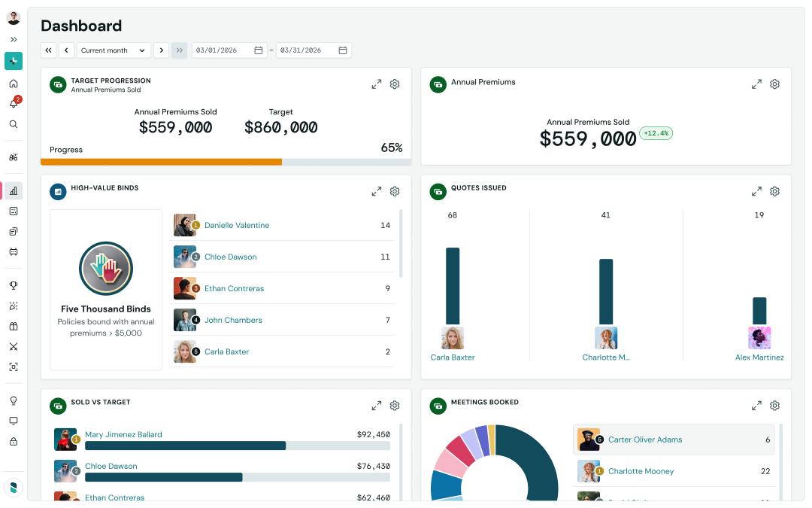Open John Chambers profile link

[233, 320]
